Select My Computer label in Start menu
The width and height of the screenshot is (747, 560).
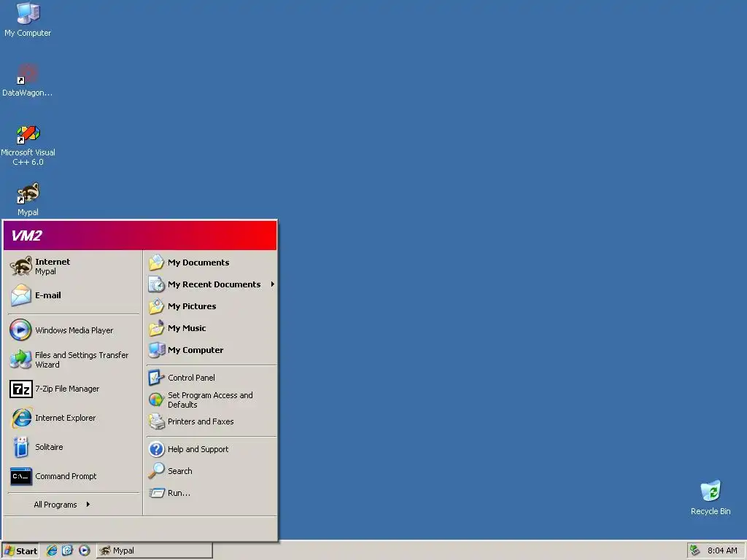[x=196, y=350]
